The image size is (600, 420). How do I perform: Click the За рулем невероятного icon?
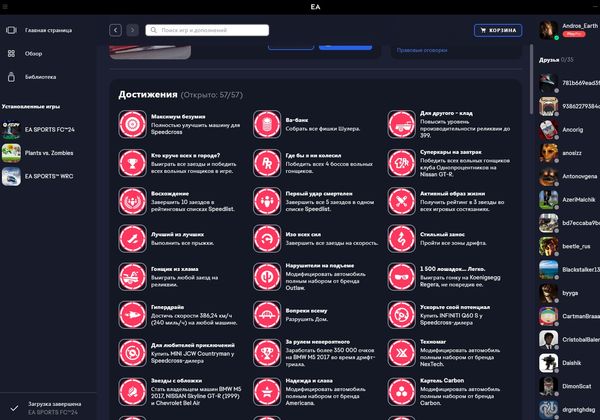point(267,353)
